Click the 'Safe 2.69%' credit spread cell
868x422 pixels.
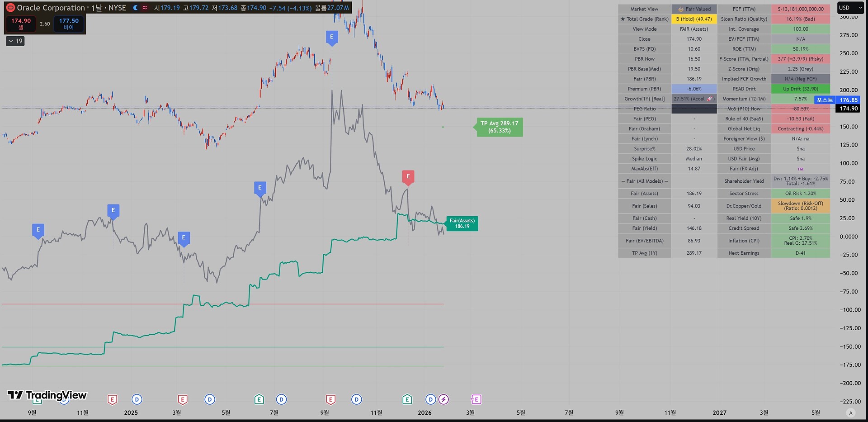[801, 228]
